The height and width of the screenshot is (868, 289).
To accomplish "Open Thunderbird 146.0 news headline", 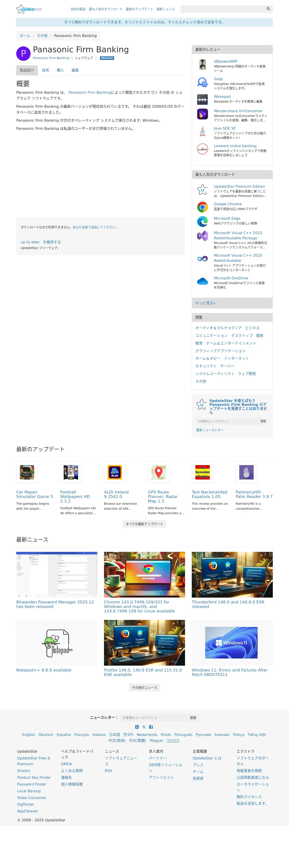I will [228, 604].
